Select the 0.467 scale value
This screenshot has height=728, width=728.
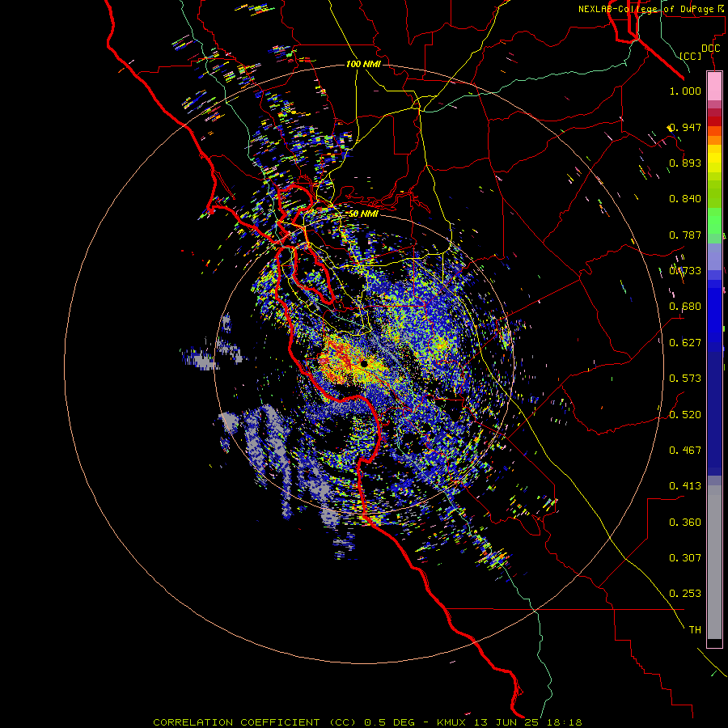[685, 451]
